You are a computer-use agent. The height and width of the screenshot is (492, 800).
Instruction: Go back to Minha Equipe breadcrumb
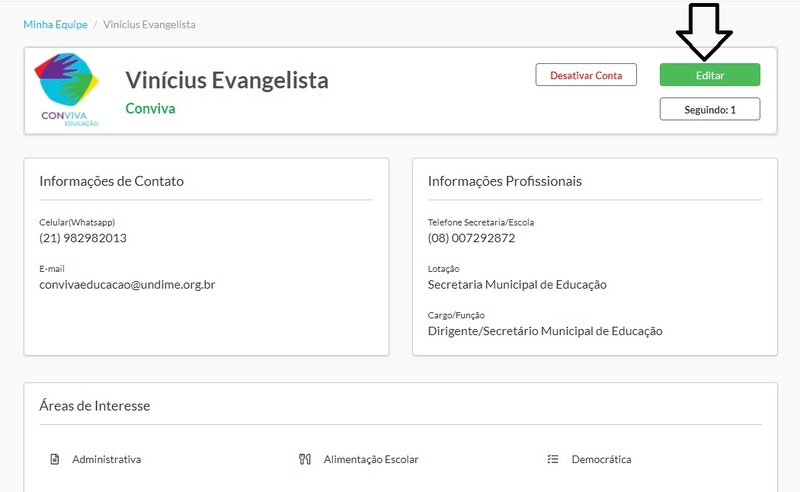point(55,24)
